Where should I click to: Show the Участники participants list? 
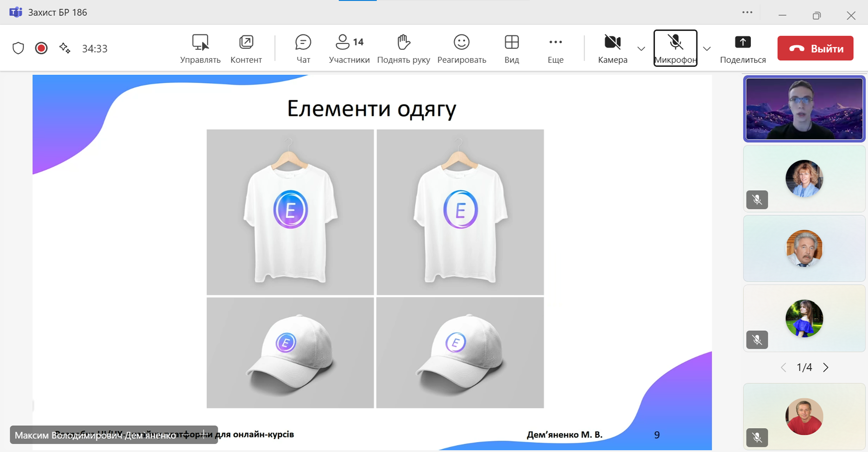click(349, 48)
